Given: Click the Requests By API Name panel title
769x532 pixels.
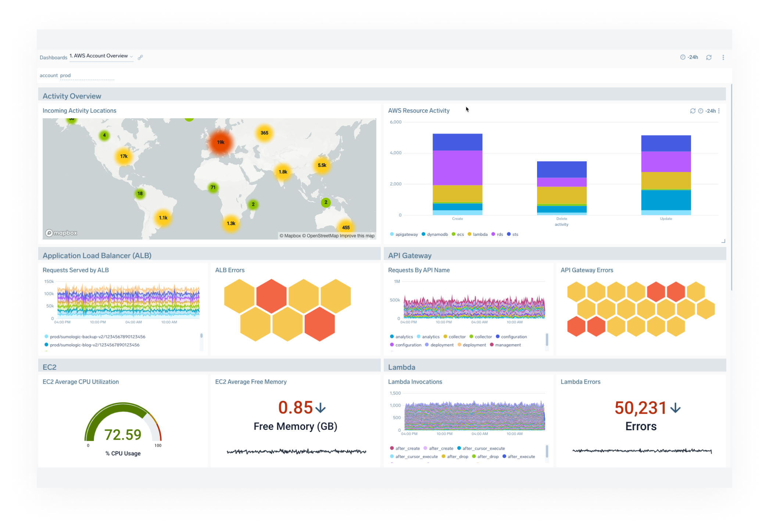Looking at the screenshot, I should [x=419, y=270].
